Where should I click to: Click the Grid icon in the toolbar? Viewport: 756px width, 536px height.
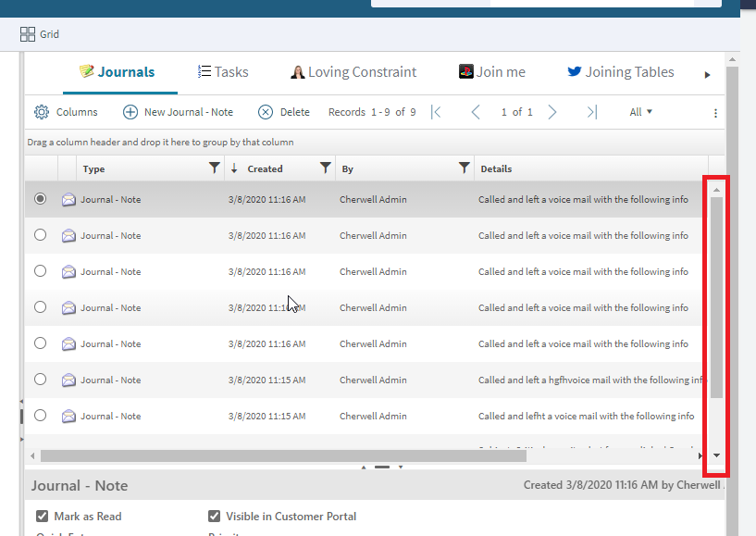click(26, 33)
